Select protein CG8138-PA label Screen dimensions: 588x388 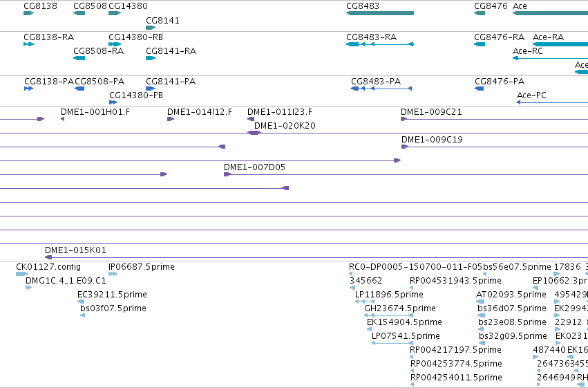point(49,82)
